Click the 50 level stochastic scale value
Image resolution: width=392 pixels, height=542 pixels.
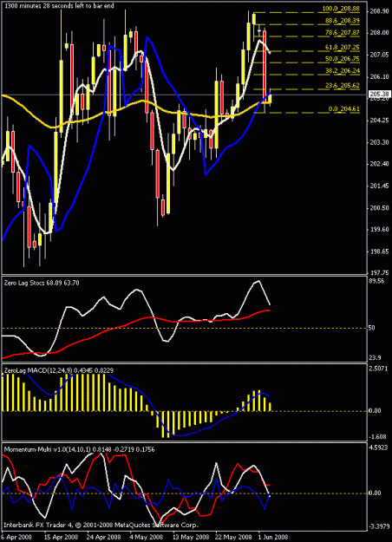coord(371,328)
